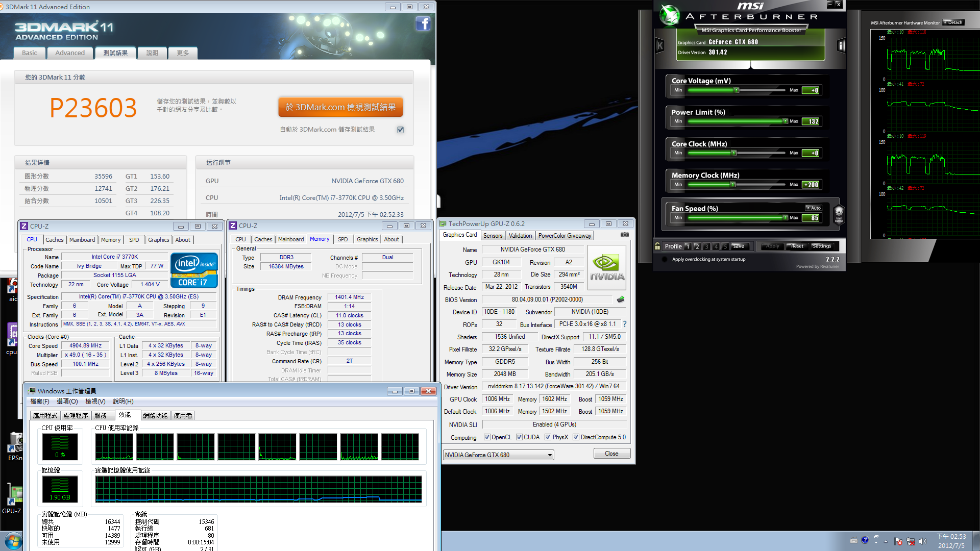Click the fan User Define gear icon
Viewport: 980px width, 551px height.
point(839,214)
